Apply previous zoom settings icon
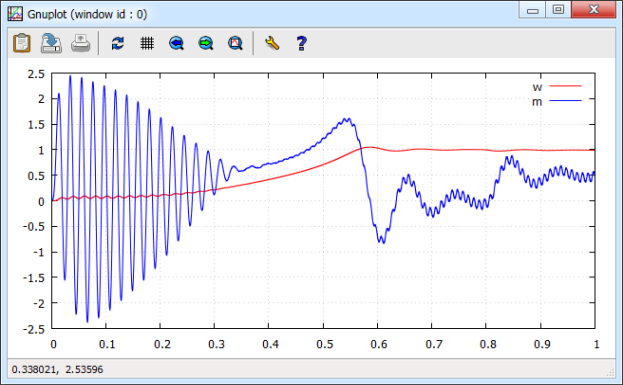The width and height of the screenshot is (623, 385). [x=176, y=43]
